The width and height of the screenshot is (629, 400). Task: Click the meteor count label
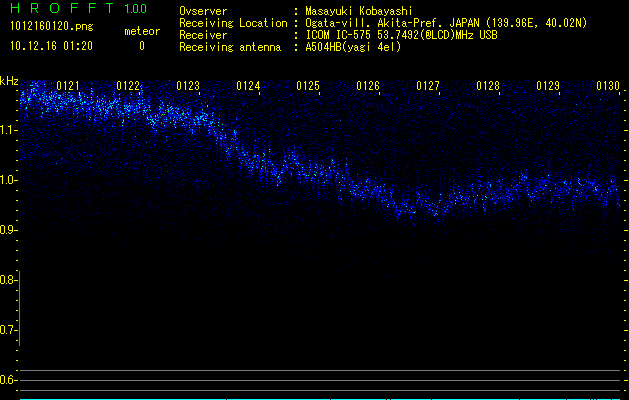[x=141, y=31]
